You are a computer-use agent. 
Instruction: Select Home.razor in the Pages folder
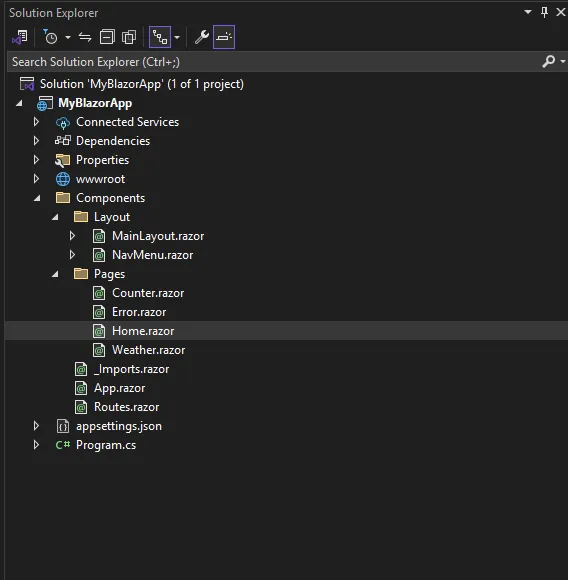tap(143, 331)
